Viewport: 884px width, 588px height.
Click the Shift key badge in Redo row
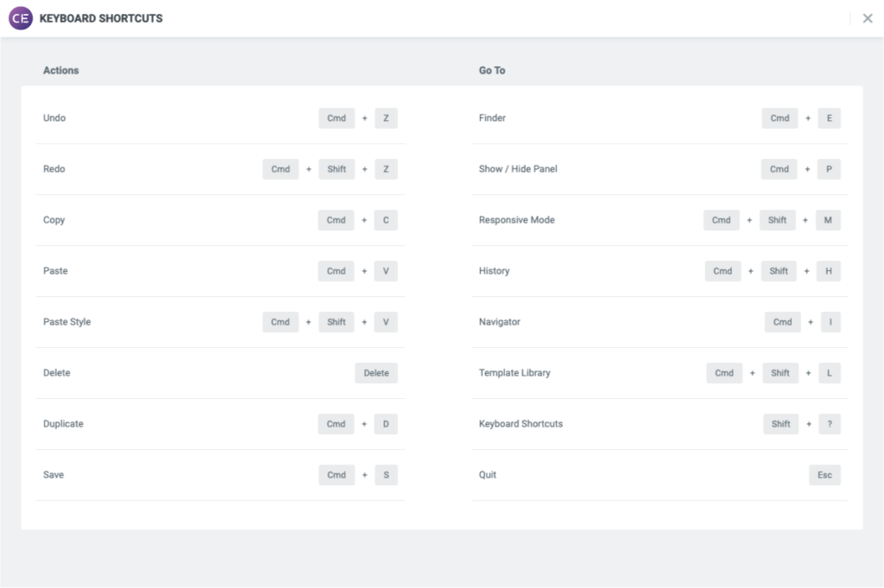[x=337, y=168]
